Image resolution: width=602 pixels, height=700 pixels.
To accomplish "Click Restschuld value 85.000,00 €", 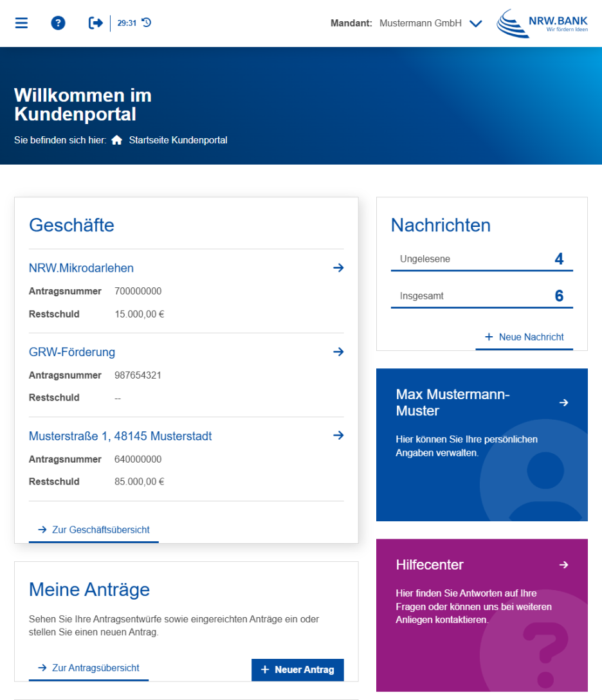I will click(x=140, y=481).
